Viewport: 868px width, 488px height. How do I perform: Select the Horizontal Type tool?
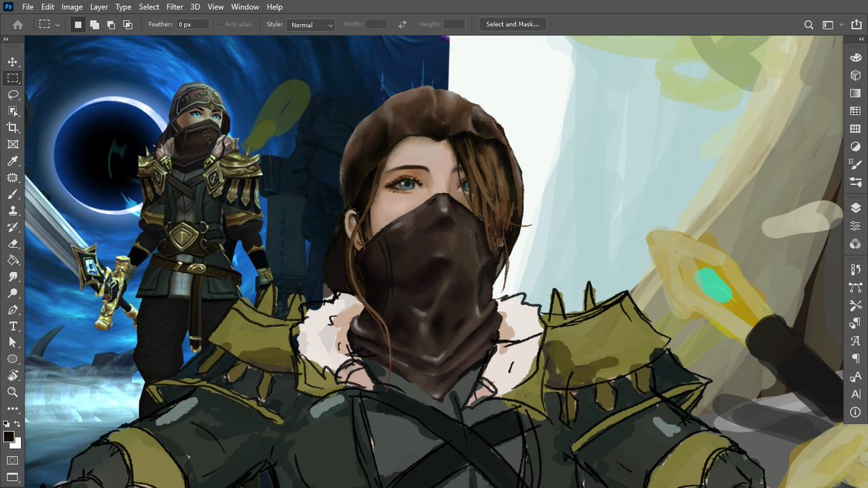tap(12, 326)
